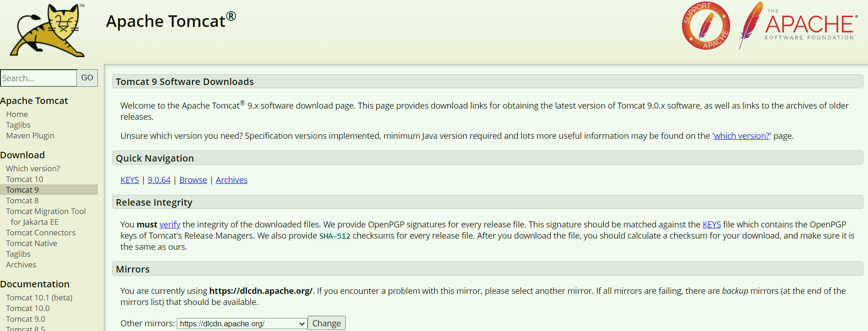Follow the verify integrity link
Screen dimensions: 868x331
[x=170, y=225]
